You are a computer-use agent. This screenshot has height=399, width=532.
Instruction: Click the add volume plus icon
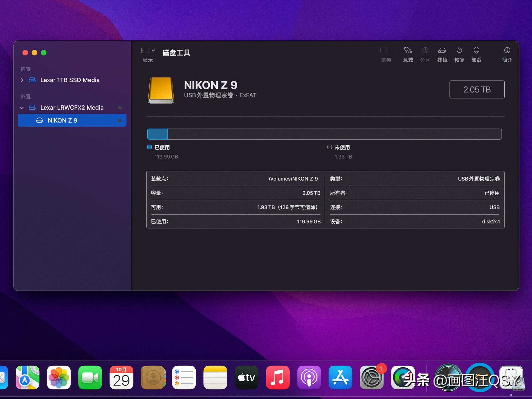(x=380, y=50)
